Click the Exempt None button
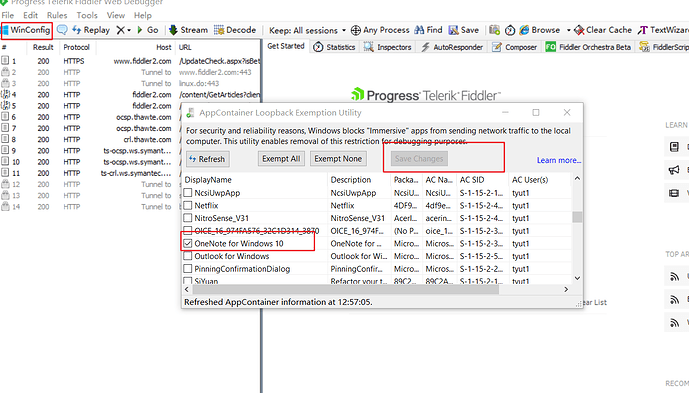689x393 pixels. [x=338, y=159]
